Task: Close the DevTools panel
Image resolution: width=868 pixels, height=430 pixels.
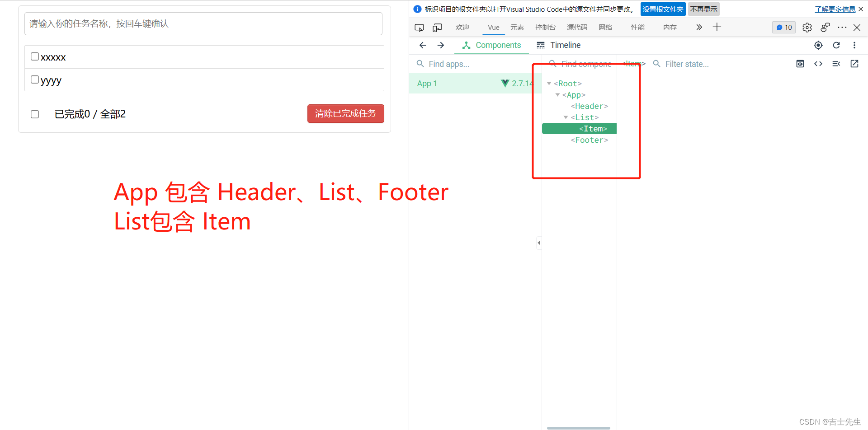Action: point(857,28)
